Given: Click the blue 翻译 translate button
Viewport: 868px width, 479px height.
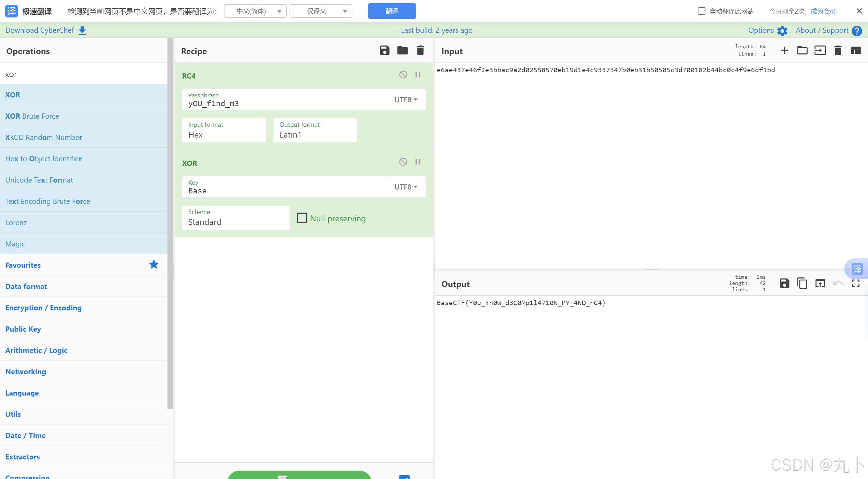Looking at the screenshot, I should click(x=392, y=11).
